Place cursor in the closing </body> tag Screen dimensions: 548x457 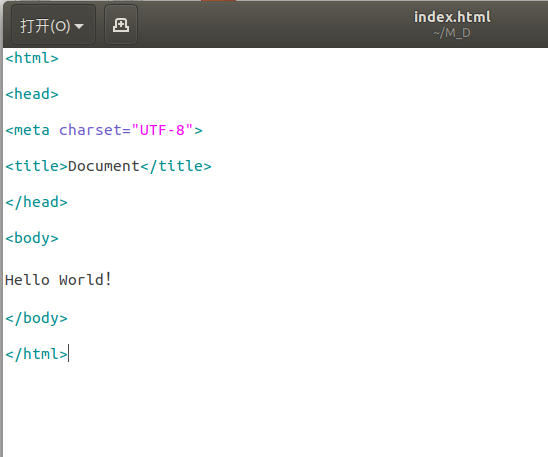(36, 318)
